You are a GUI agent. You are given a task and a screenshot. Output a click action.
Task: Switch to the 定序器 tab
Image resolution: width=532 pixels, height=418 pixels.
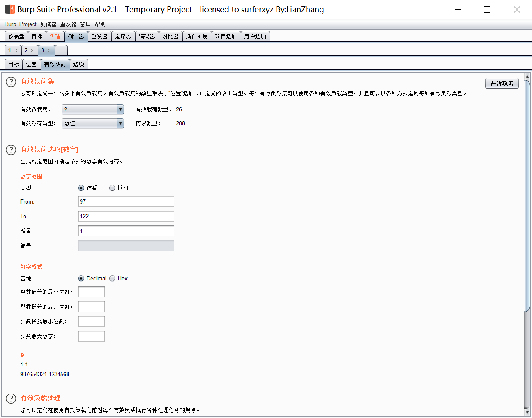pos(123,37)
